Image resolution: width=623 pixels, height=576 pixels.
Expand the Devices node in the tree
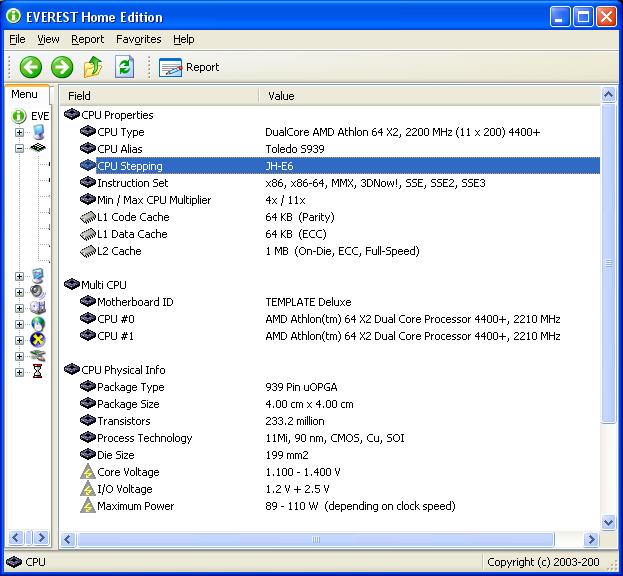point(19,356)
